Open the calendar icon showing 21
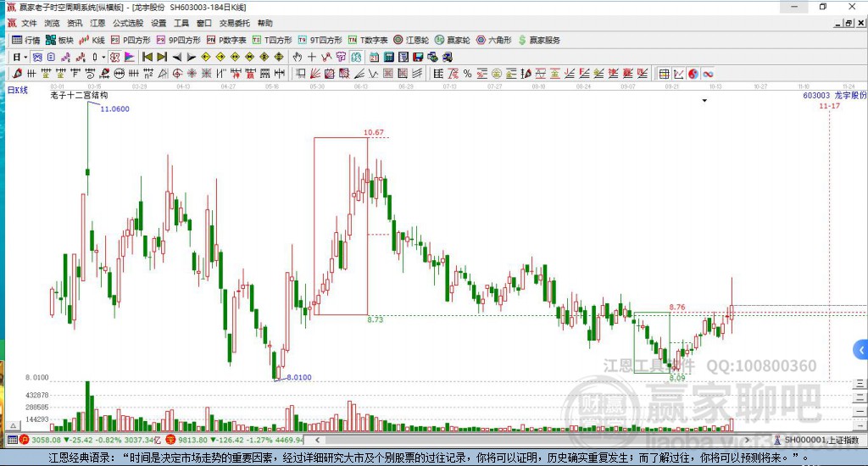The width and height of the screenshot is (868, 466). coord(375,57)
